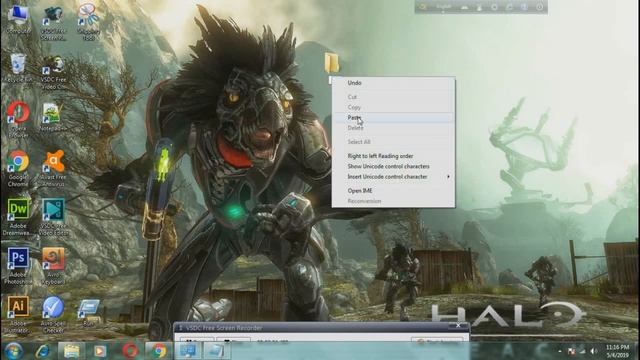Launch Internet Explorer from the taskbar
Viewport: 640px width, 360px height.
(x=42, y=351)
